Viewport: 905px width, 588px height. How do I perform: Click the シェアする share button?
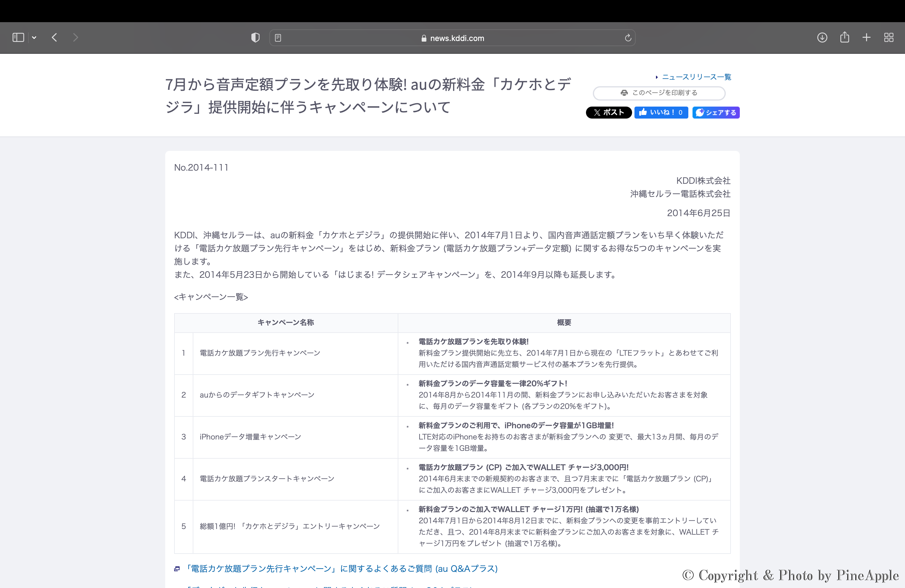716,112
